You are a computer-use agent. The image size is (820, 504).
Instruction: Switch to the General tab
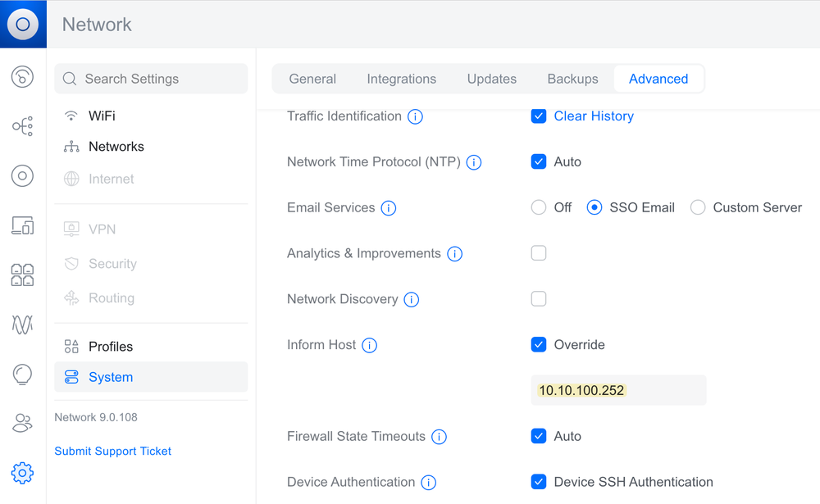(x=312, y=79)
